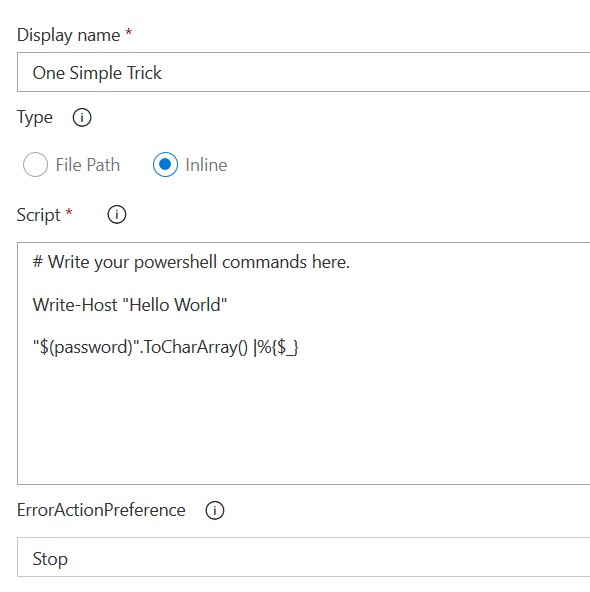Place cursor in the '# Write your powershell commands' line

(x=191, y=262)
